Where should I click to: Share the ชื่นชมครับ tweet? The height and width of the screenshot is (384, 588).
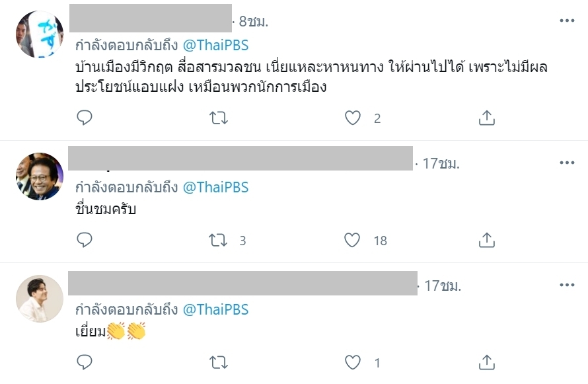click(486, 240)
